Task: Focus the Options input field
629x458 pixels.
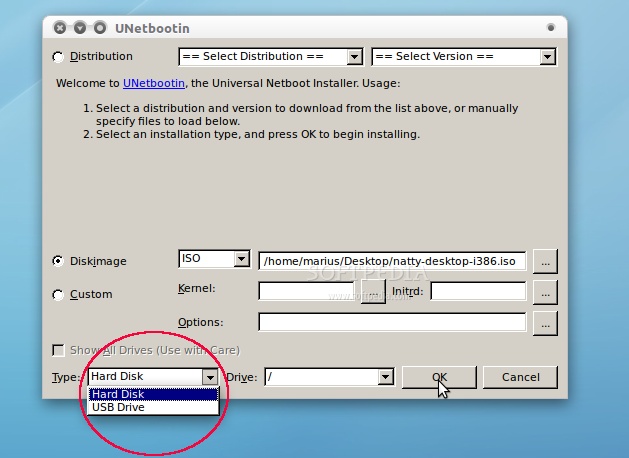Action: tap(392, 322)
